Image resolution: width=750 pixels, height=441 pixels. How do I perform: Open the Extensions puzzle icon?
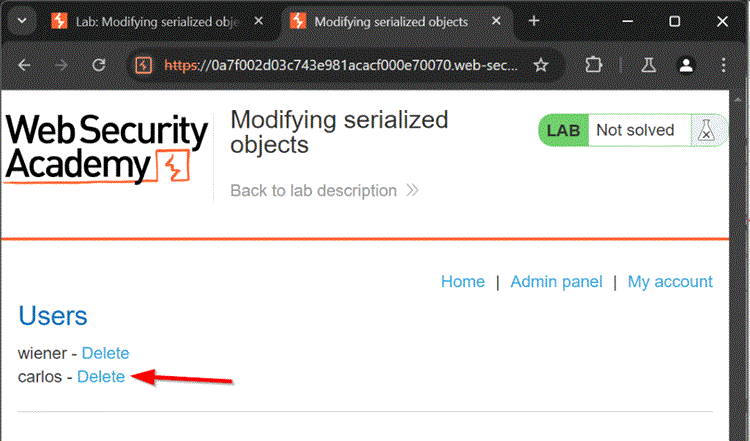pos(593,65)
